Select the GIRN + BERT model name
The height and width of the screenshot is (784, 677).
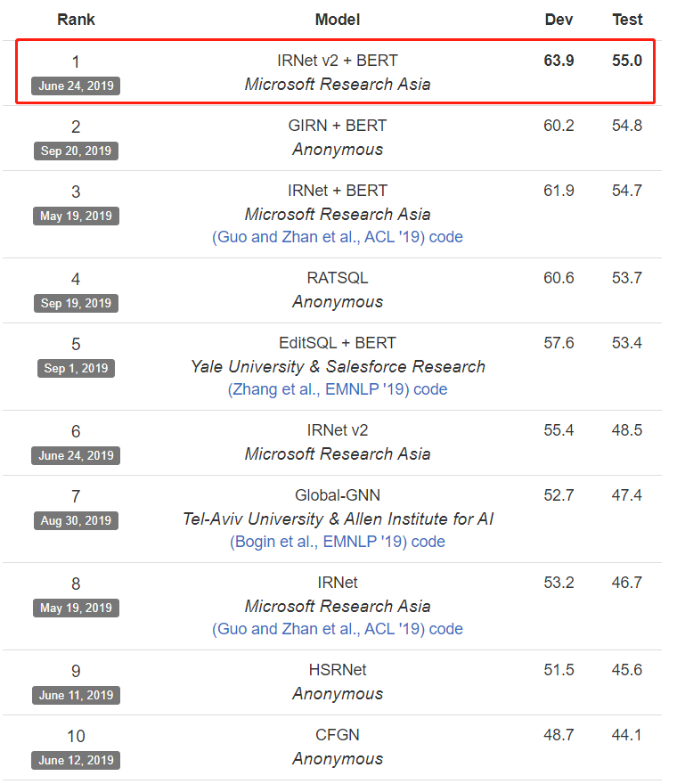pos(338,126)
